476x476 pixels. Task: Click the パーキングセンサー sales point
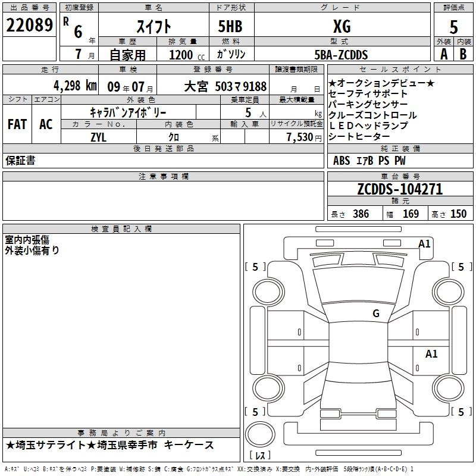pos(368,104)
